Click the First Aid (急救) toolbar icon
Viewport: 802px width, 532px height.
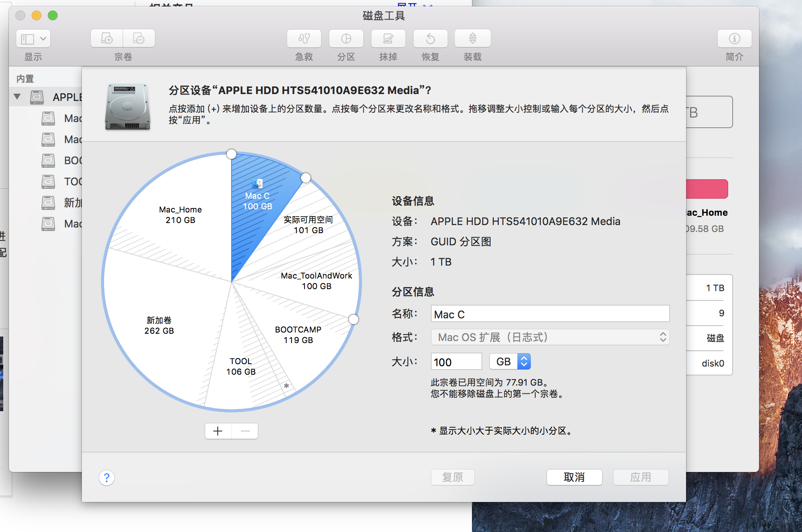(x=304, y=39)
